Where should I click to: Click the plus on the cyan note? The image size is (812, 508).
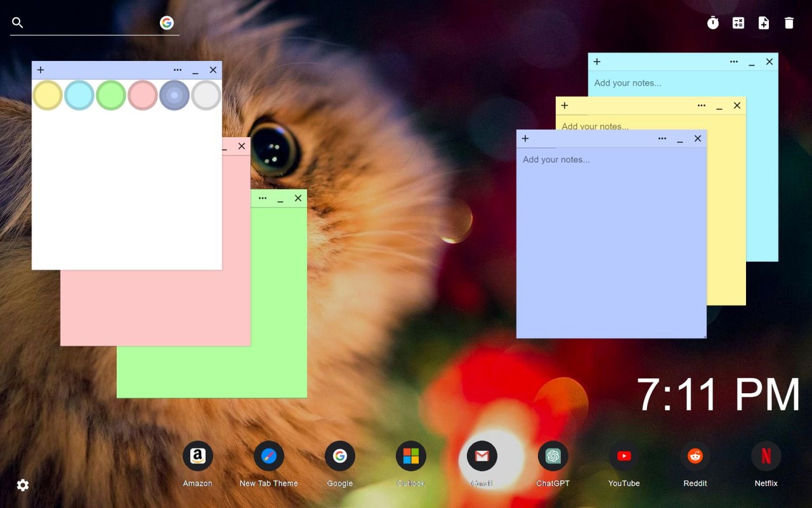(597, 62)
